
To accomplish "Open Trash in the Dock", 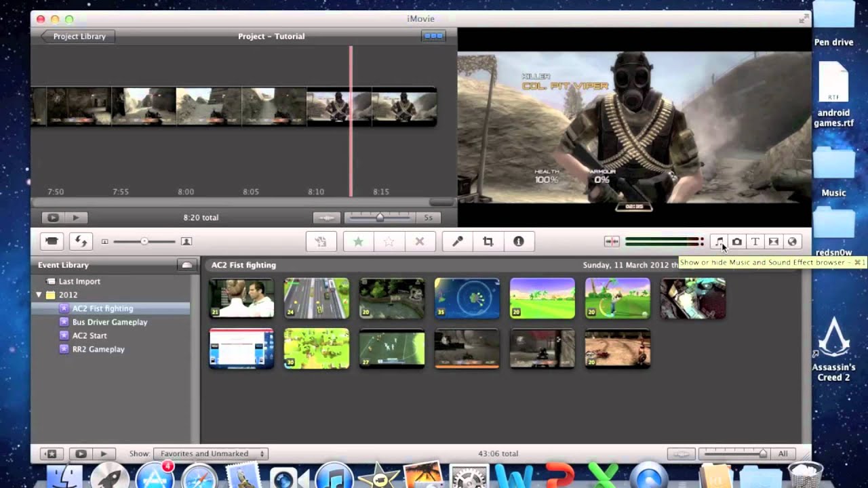I will (806, 476).
